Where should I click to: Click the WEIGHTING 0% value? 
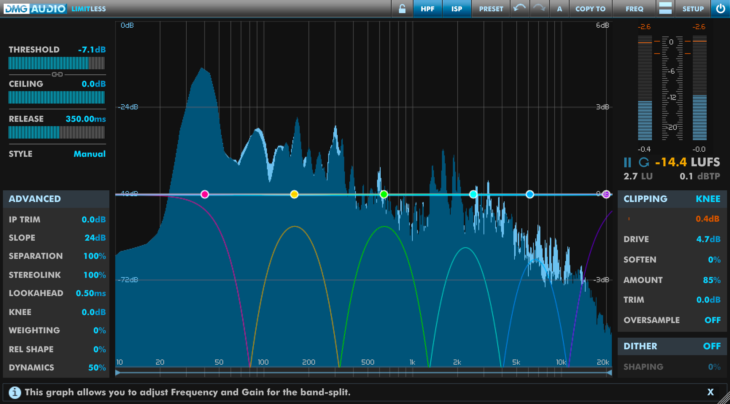coord(100,330)
